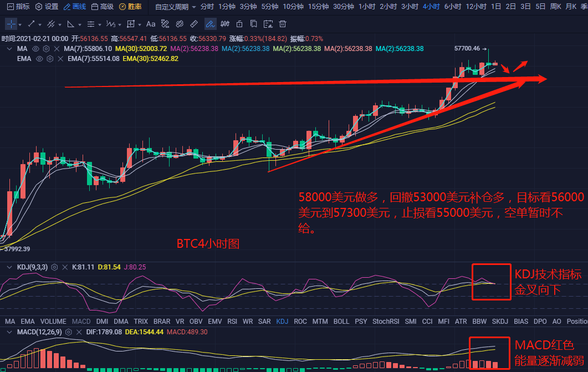Viewport: 588px width, 372px height.
Task: Hide the MA indicator using its eye icon
Action: 35,49
